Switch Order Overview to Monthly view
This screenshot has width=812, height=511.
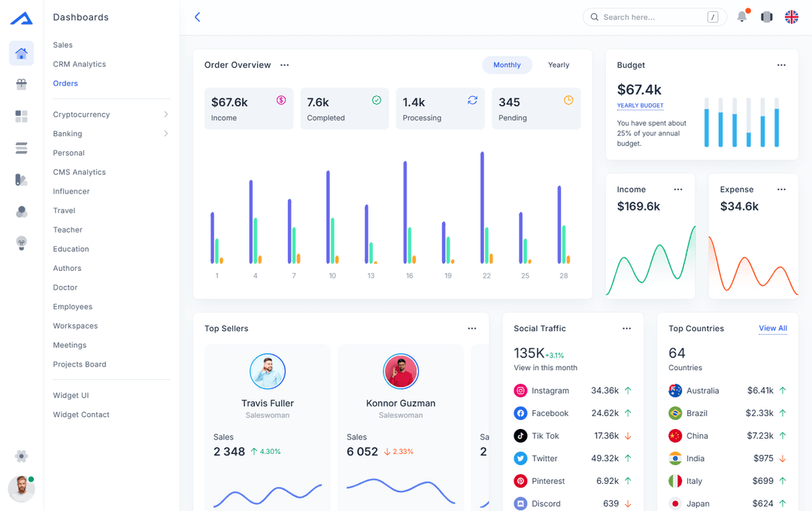(x=507, y=65)
